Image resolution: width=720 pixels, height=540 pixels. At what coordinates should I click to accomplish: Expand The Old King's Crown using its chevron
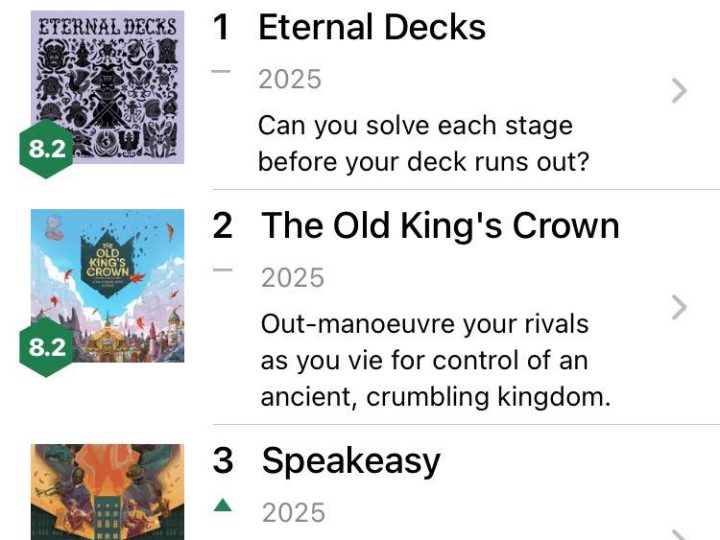pos(680,307)
